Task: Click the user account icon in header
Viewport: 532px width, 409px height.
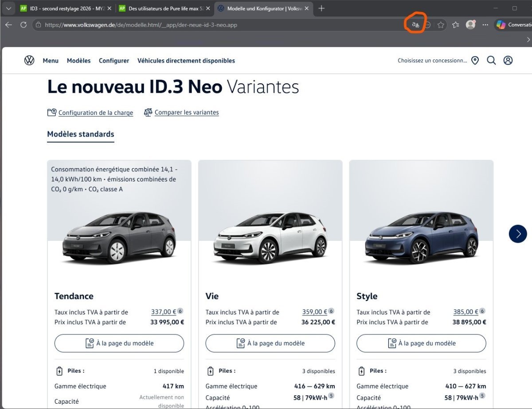Action: 508,60
